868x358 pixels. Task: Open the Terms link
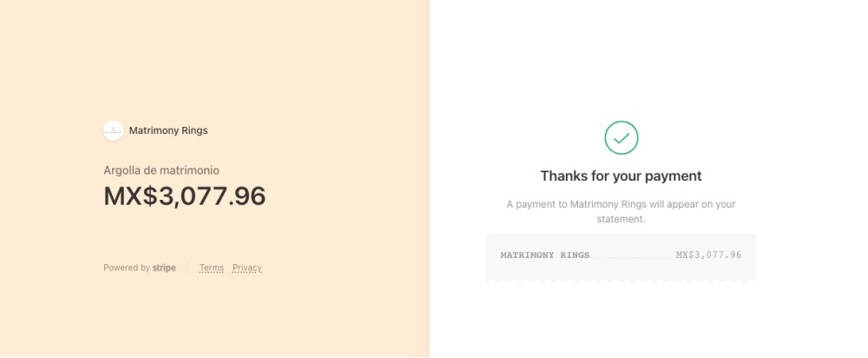coord(212,268)
